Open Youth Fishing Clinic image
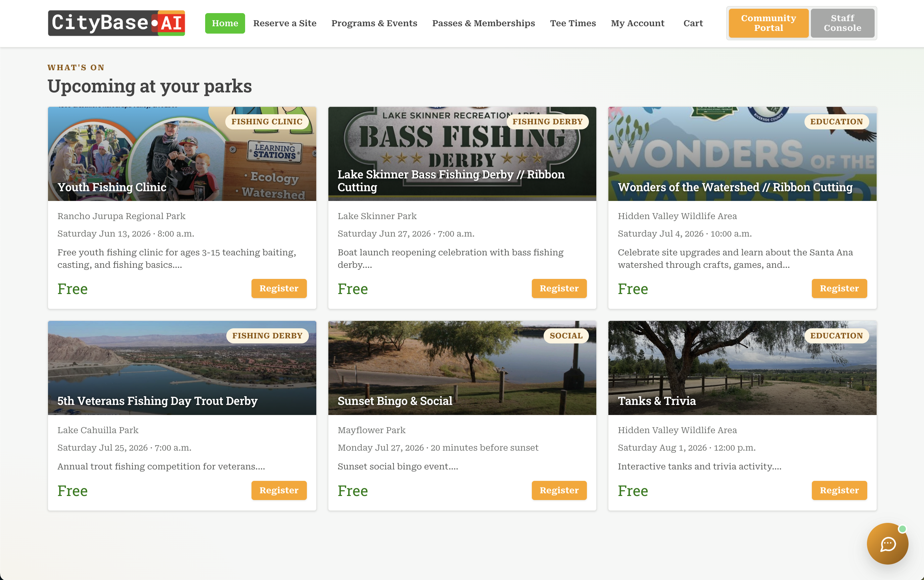The height and width of the screenshot is (580, 924). coord(182,154)
